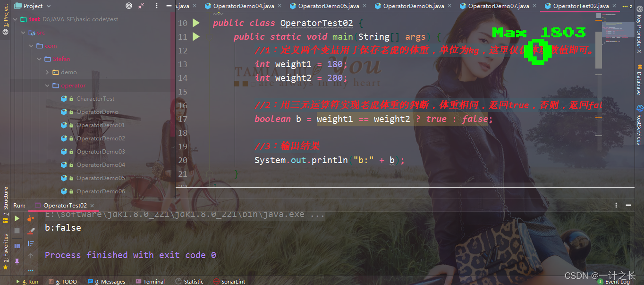
Task: Expand the demo package folder
Action: pyautogui.click(x=47, y=72)
